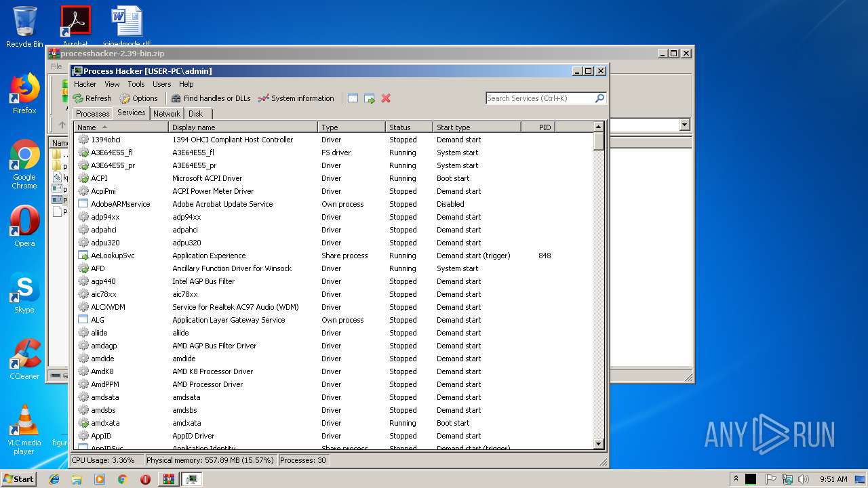The image size is (868, 488).
Task: Open the Google Chrome desktop shortcut
Action: (24, 164)
